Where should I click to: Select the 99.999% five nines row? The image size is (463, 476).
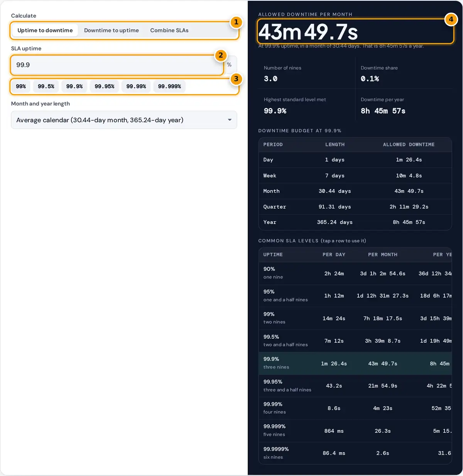pos(355,431)
